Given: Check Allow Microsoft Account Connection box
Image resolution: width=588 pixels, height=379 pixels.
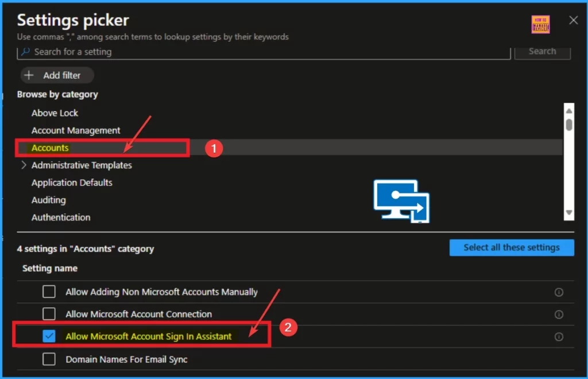Looking at the screenshot, I should (49, 314).
